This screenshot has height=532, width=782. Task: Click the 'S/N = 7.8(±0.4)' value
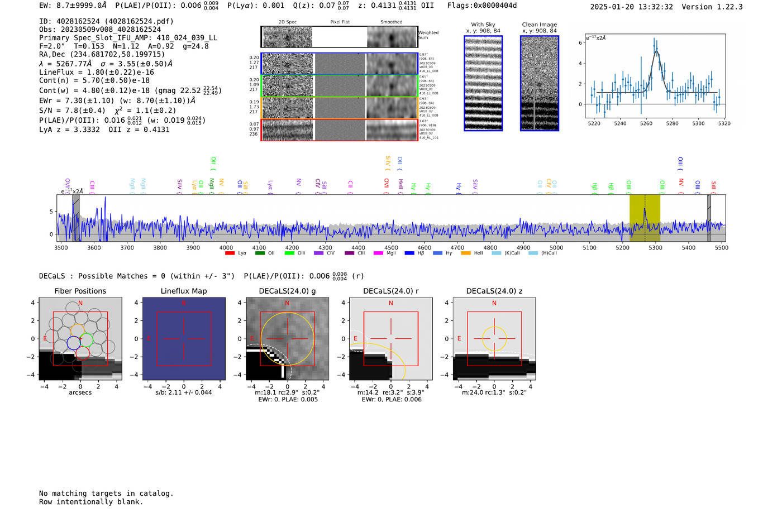coord(72,111)
